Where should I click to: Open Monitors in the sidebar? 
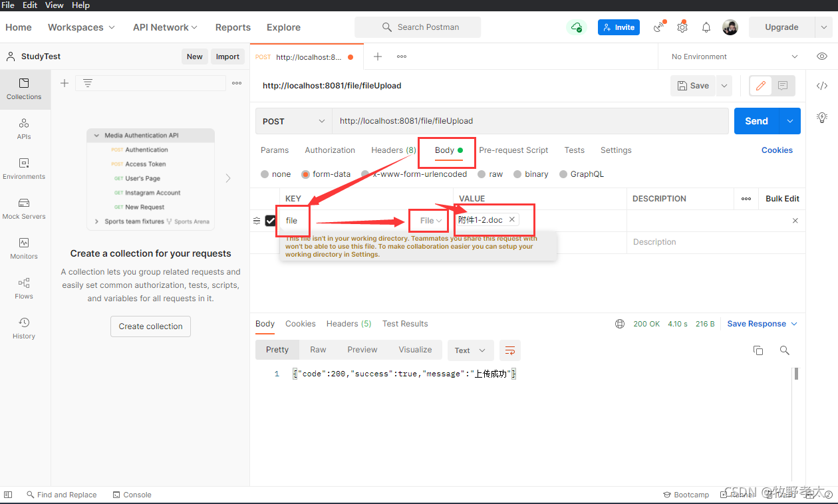(x=24, y=249)
